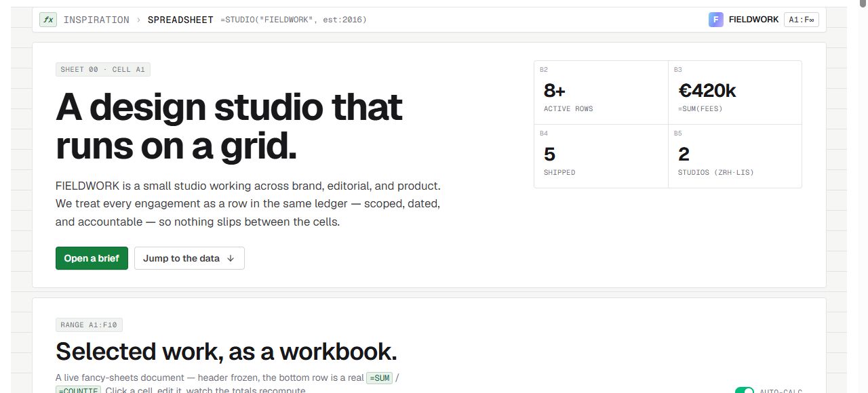
Task: Open the INSPIRATION breadcrumb link
Action: [x=96, y=20]
